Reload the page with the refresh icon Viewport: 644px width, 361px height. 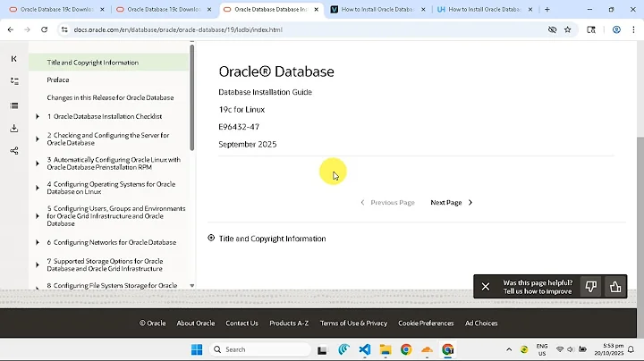pyautogui.click(x=45, y=29)
